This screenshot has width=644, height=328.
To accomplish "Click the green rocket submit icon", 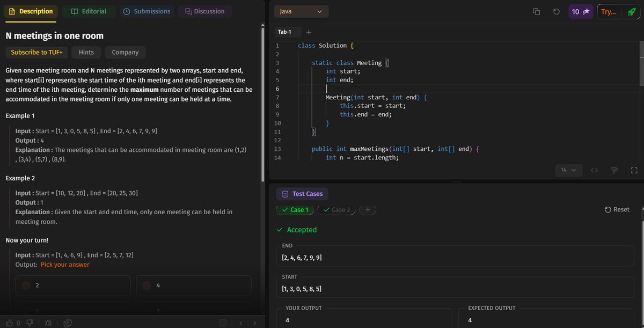I will pyautogui.click(x=631, y=11).
